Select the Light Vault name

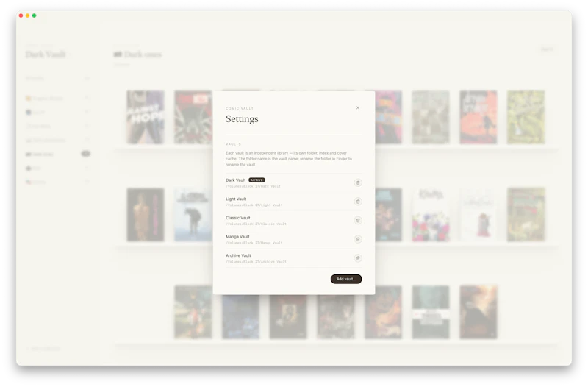coord(236,199)
